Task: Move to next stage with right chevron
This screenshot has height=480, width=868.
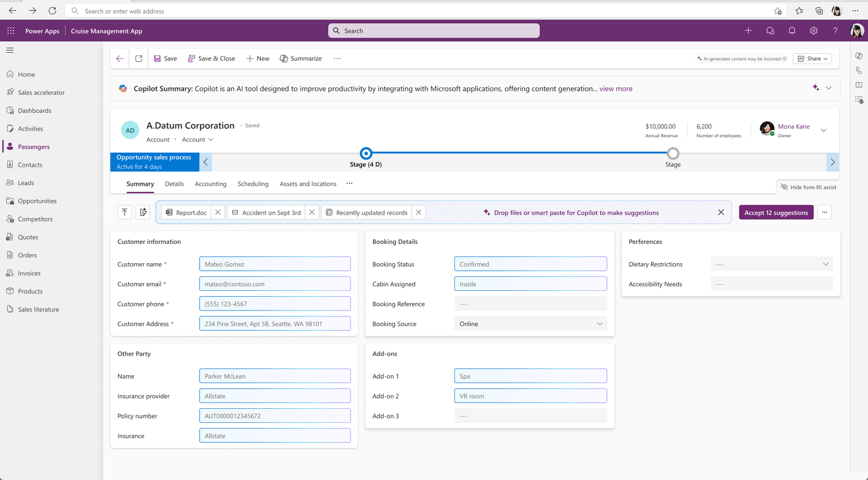Action: (x=833, y=162)
